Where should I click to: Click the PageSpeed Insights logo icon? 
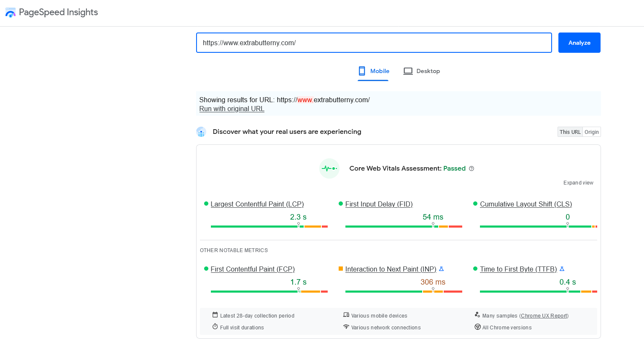10,13
